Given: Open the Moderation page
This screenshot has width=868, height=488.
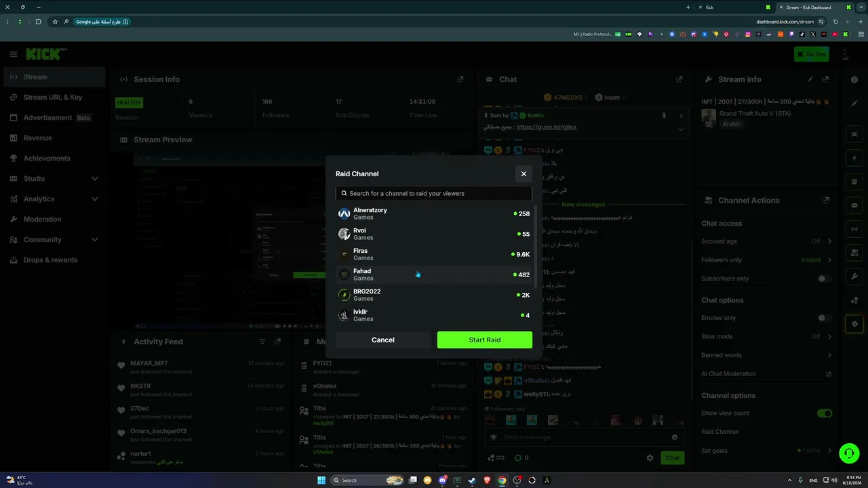Looking at the screenshot, I should click(54, 219).
